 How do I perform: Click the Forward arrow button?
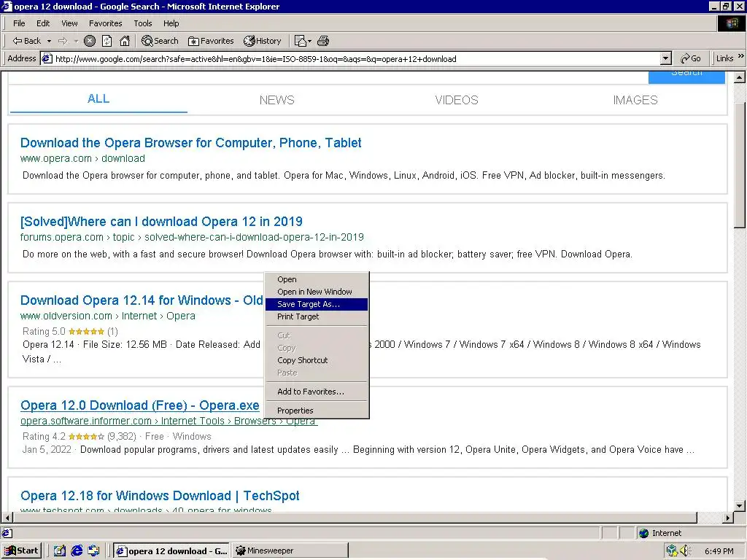(63, 41)
